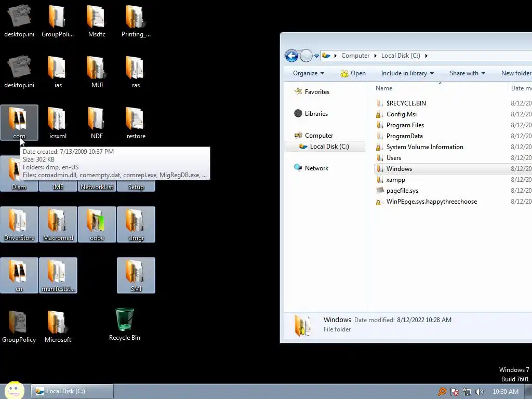
Task: Click the smiley Start button
Action: (x=14, y=391)
